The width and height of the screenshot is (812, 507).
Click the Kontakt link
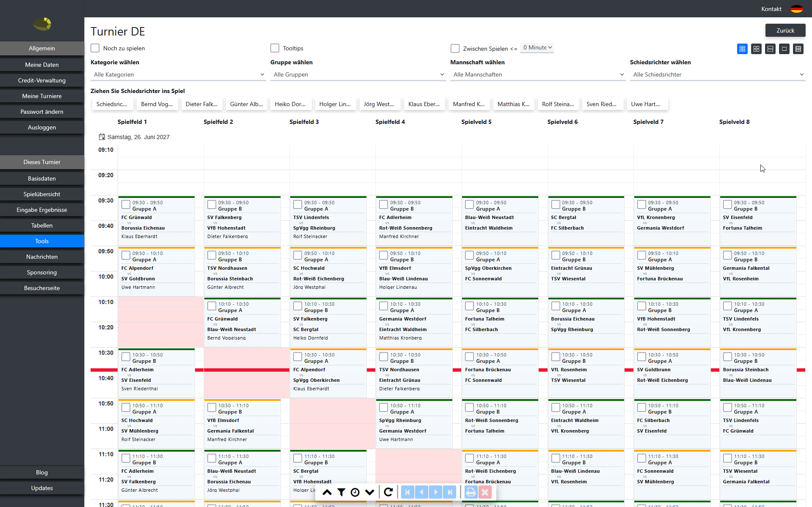coord(771,9)
